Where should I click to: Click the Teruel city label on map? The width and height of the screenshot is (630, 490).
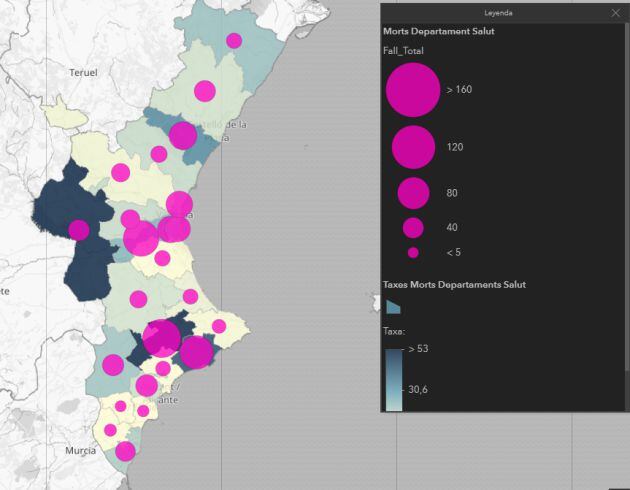pyautogui.click(x=84, y=73)
